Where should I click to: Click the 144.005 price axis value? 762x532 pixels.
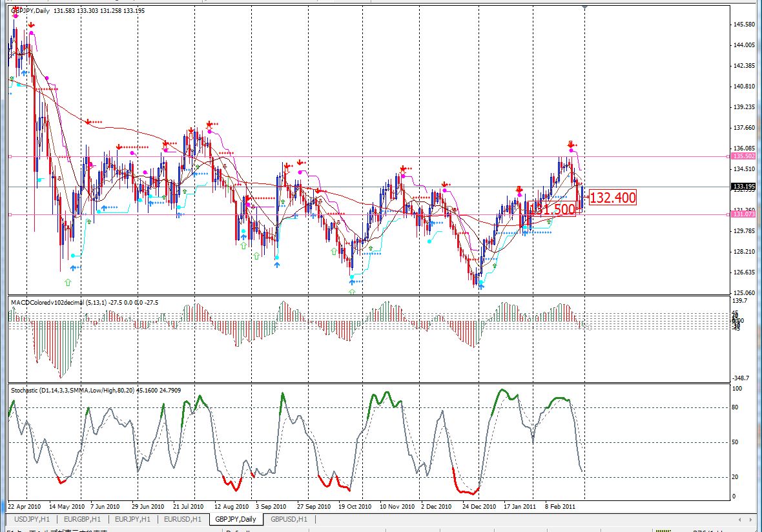(744, 45)
